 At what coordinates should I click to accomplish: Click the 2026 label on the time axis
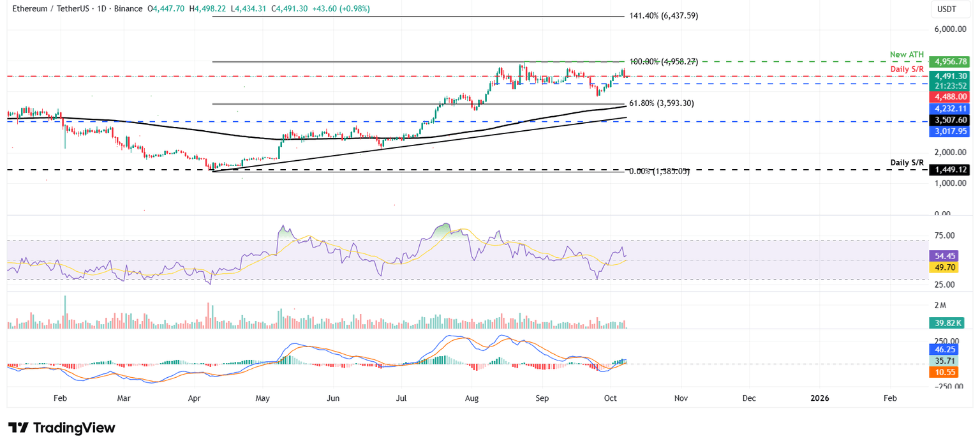[819, 398]
